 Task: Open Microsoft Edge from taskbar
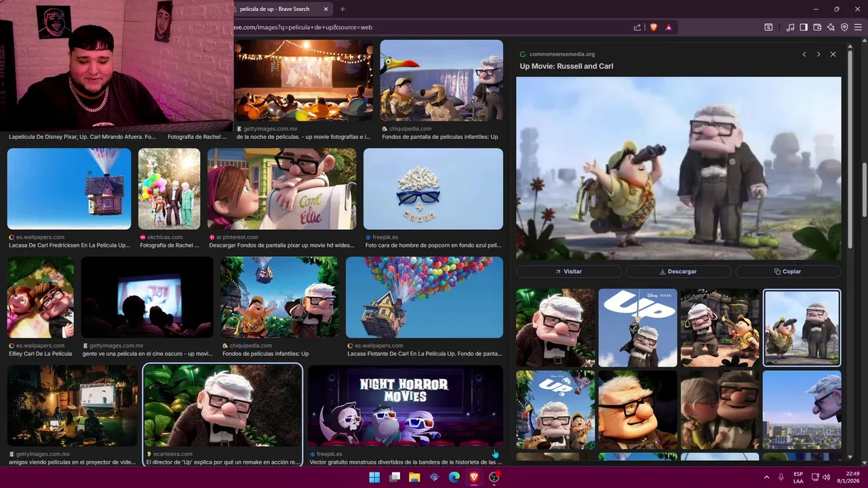tap(454, 477)
